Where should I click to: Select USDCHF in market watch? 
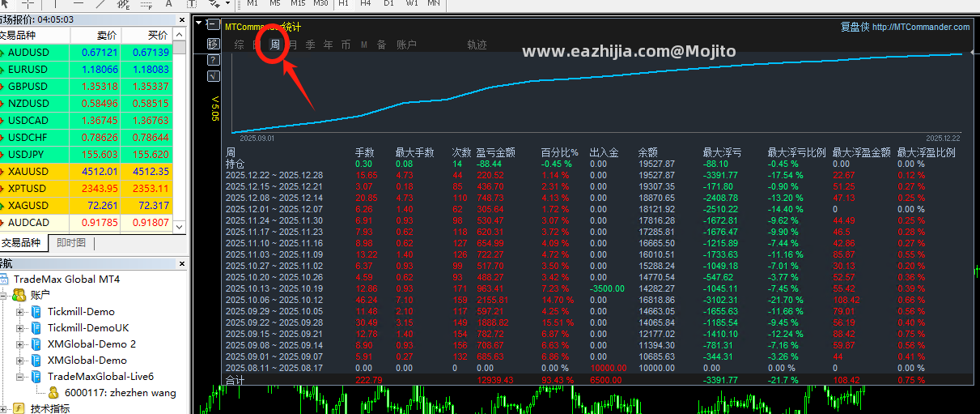pyautogui.click(x=87, y=137)
